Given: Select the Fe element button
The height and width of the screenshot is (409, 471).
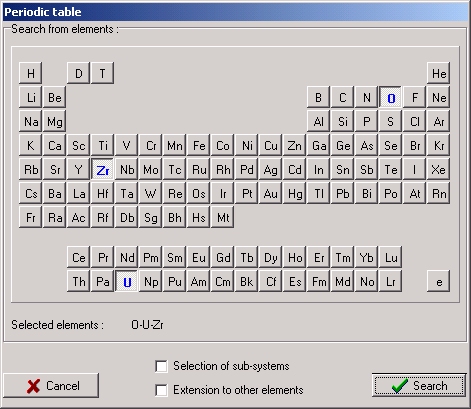Looking at the screenshot, I should [199, 146].
